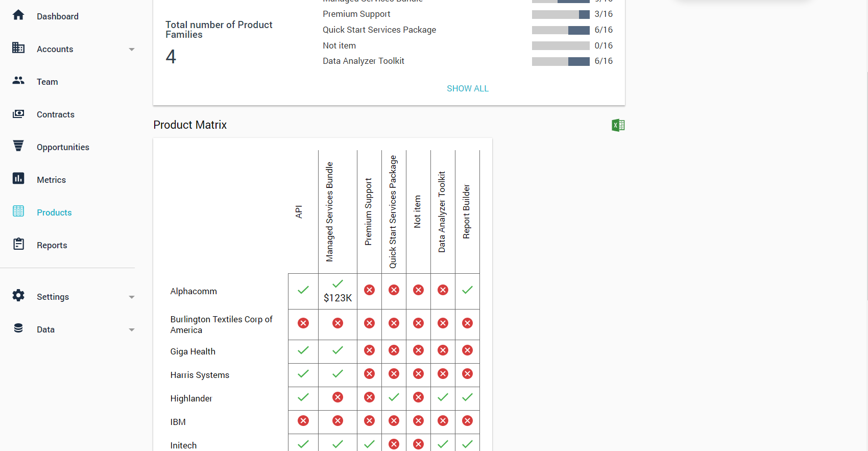Click the Product Matrix heading
868x451 pixels.
(x=190, y=125)
